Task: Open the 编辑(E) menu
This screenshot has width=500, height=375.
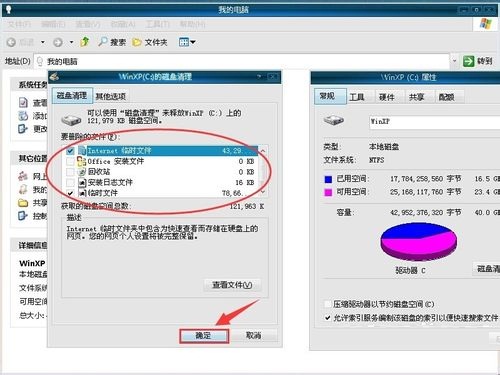Action: (x=53, y=24)
